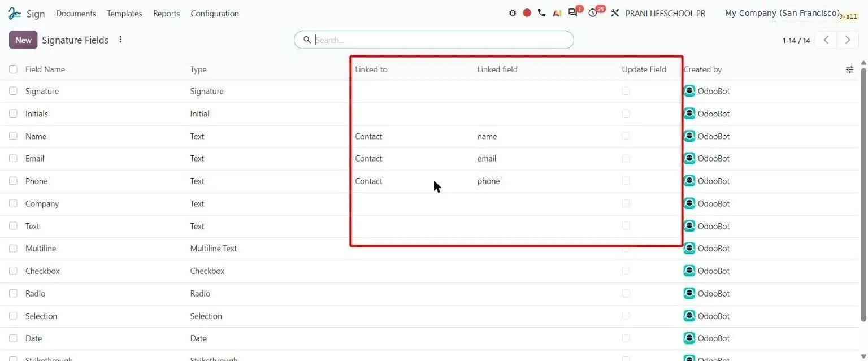Click OdooBot avatar in Date row
This screenshot has height=361, width=868.
[x=689, y=338]
